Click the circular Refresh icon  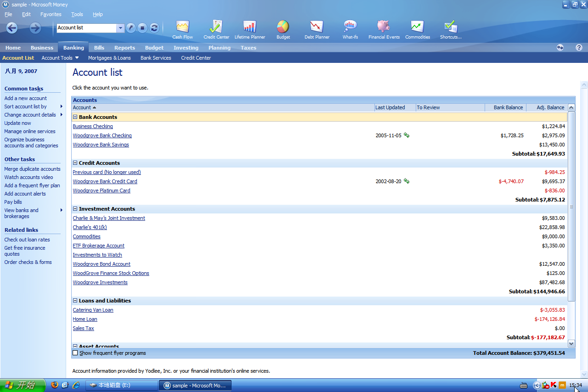154,28
